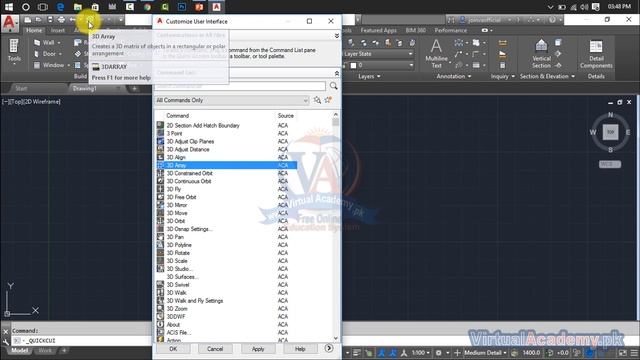Open the Featured Apps ribbon tab
The width and height of the screenshot is (640, 360).
click(378, 30)
